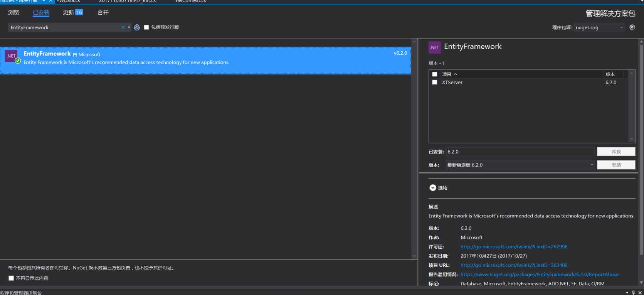Select the EntityFramework package row
The image size is (644, 295).
tap(205, 61)
